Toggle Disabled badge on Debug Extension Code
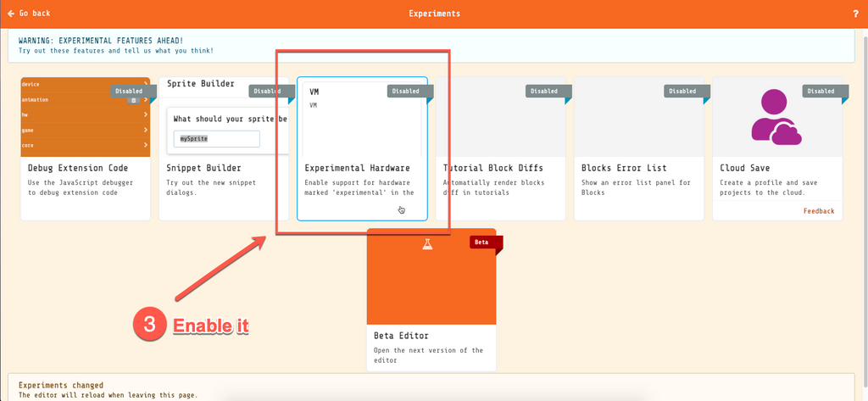868x401 pixels. tap(130, 91)
